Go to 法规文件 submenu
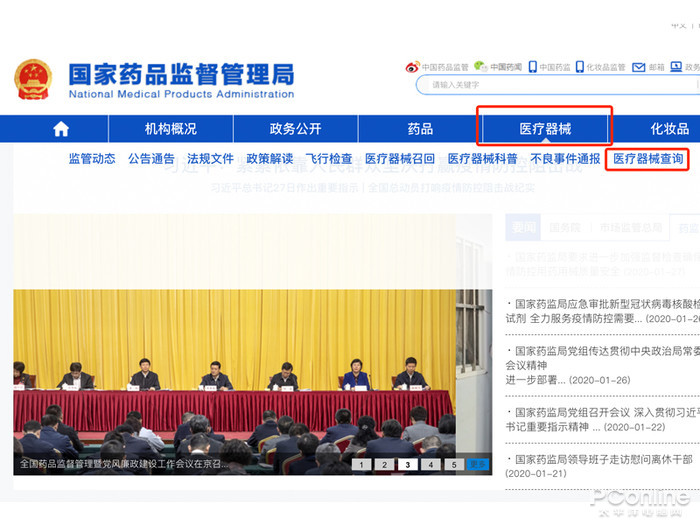This screenshot has height=525, width=700. pyautogui.click(x=210, y=158)
